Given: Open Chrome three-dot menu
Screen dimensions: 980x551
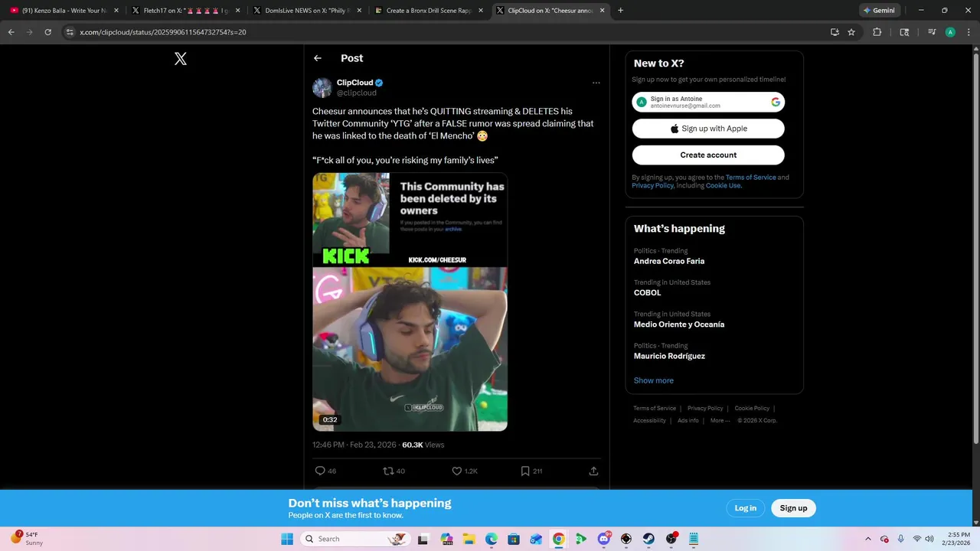Looking at the screenshot, I should pyautogui.click(x=969, y=32).
